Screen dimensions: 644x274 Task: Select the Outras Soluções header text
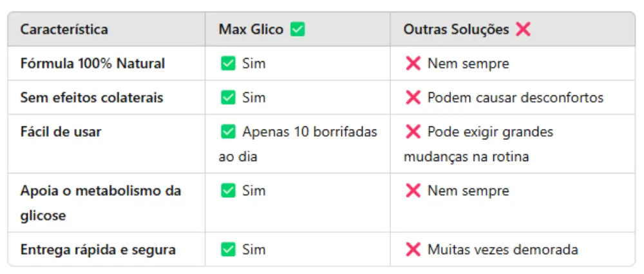(x=456, y=30)
